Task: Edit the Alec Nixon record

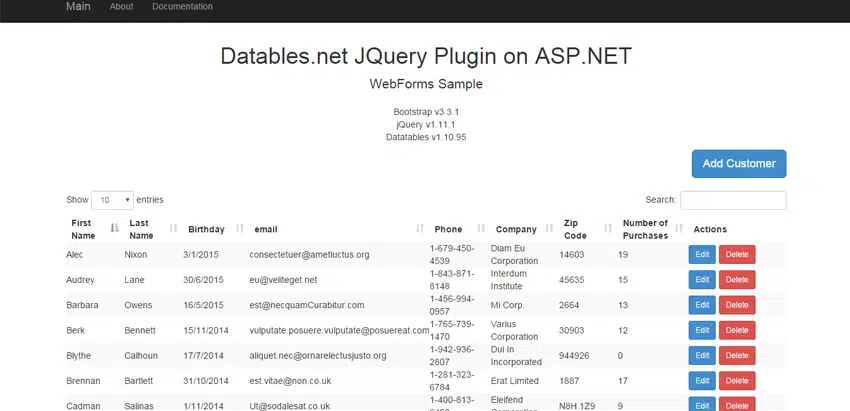Action: [x=702, y=255]
